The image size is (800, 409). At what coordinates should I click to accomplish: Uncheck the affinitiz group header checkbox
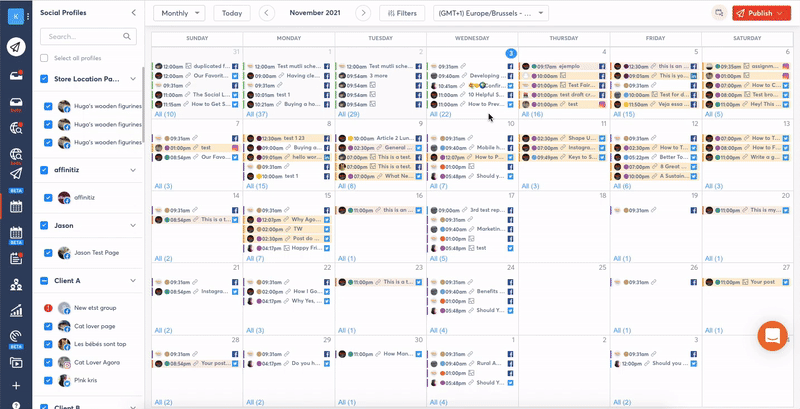click(x=44, y=170)
